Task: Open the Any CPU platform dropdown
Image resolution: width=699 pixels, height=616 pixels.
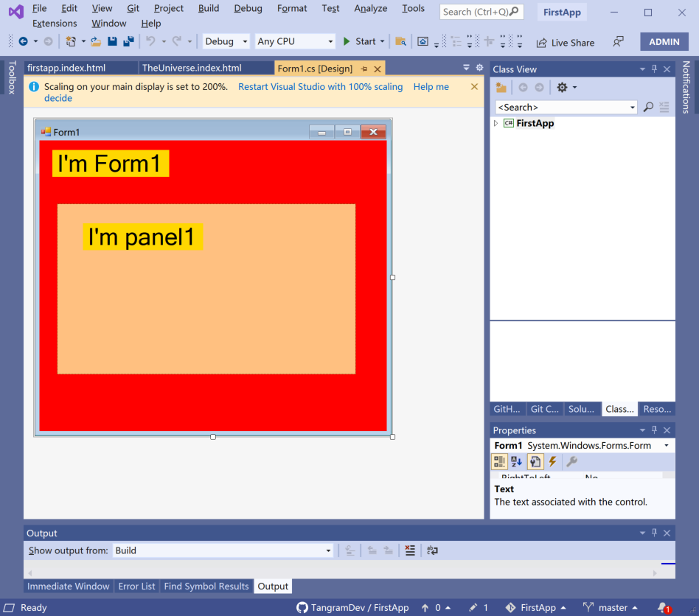Action: pos(330,41)
